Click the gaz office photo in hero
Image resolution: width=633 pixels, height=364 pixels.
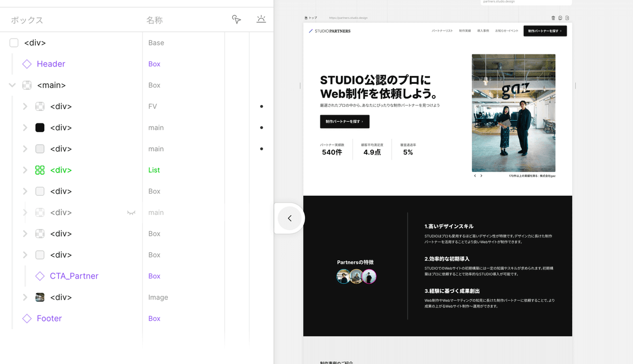coord(514,113)
